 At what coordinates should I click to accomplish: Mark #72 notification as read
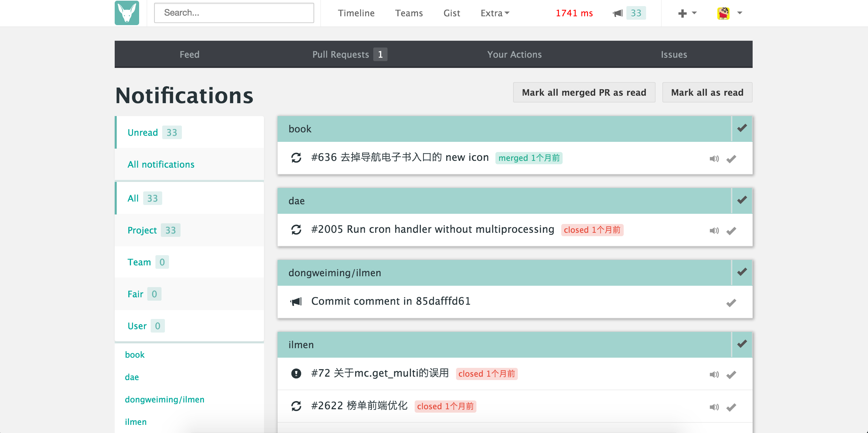(x=731, y=375)
